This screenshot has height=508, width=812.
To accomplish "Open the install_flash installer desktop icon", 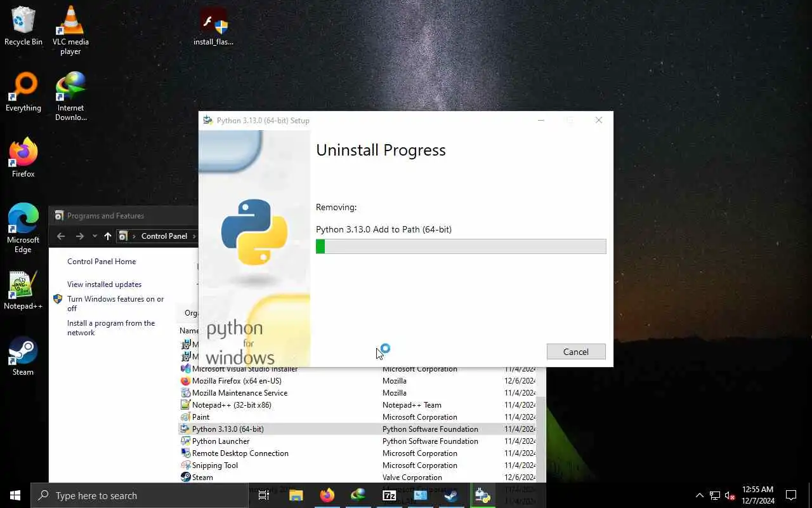I will [x=213, y=27].
